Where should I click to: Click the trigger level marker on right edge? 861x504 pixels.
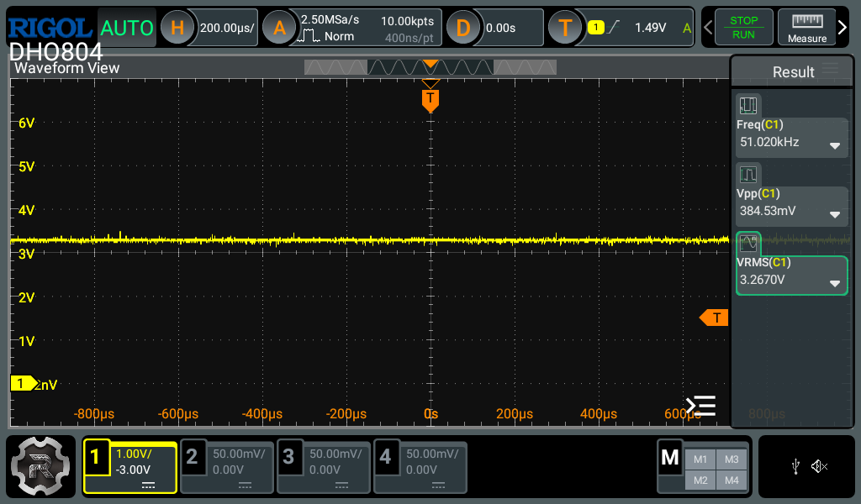715,318
